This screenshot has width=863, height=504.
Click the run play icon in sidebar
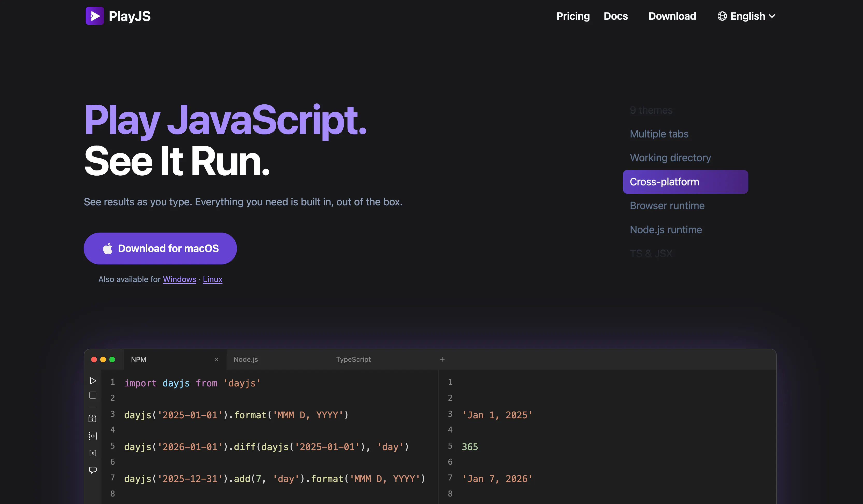coord(93,381)
